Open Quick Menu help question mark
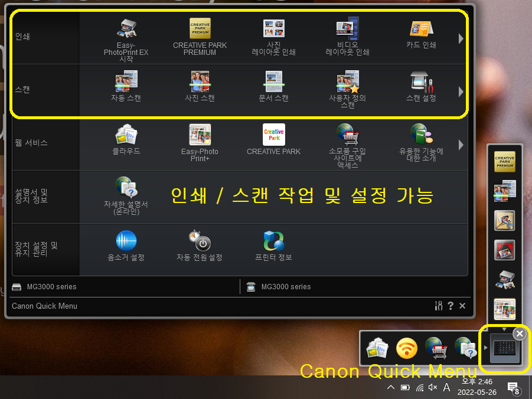 click(x=451, y=306)
